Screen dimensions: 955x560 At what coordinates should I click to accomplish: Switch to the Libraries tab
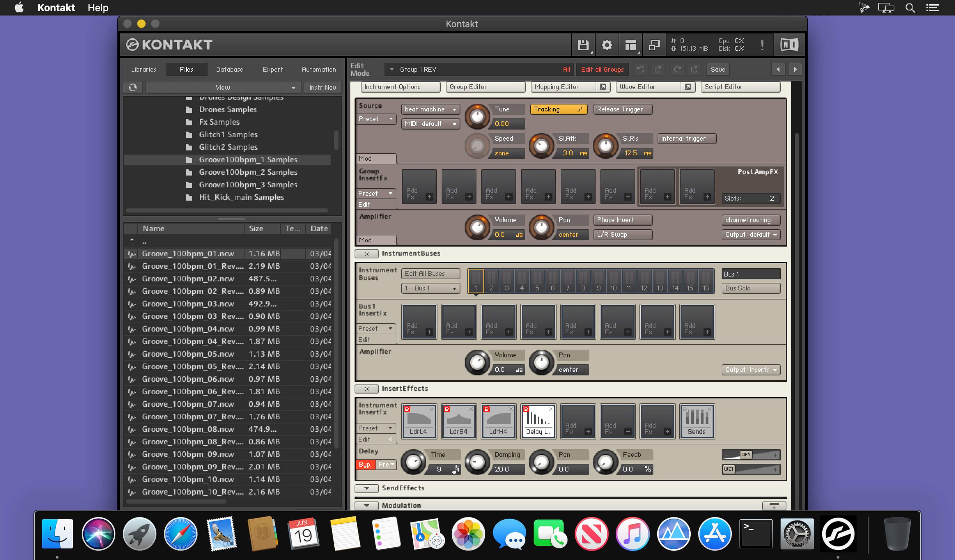coord(143,70)
